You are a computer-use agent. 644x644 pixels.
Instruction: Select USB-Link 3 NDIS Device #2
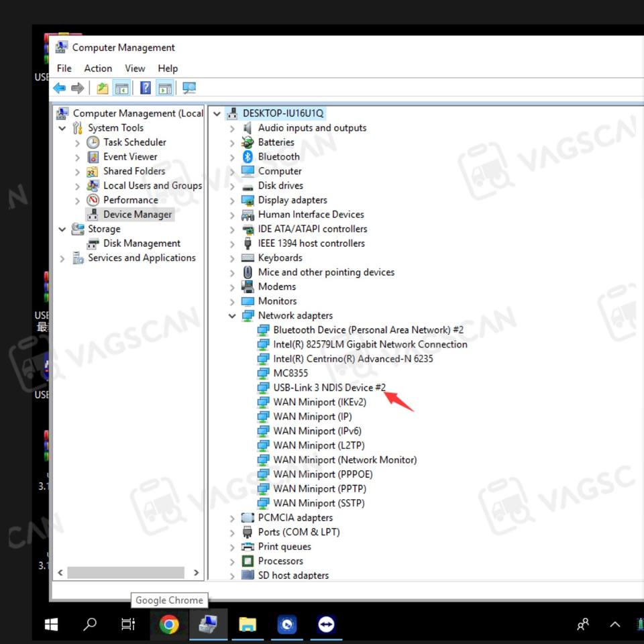pos(329,388)
